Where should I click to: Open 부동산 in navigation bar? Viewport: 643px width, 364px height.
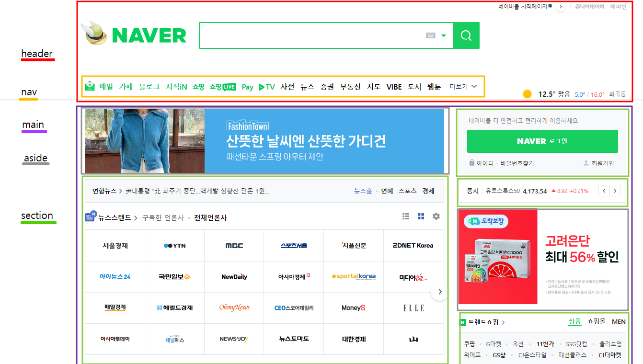(x=350, y=87)
